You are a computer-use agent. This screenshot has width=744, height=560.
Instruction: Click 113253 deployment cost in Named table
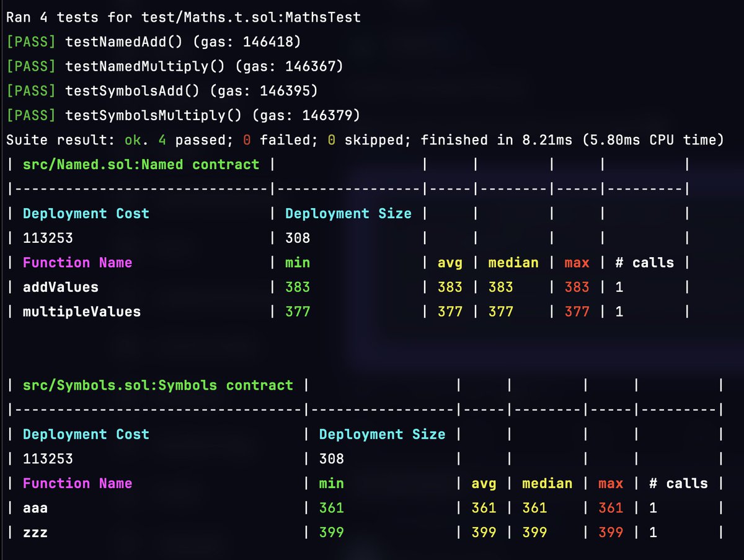[48, 238]
